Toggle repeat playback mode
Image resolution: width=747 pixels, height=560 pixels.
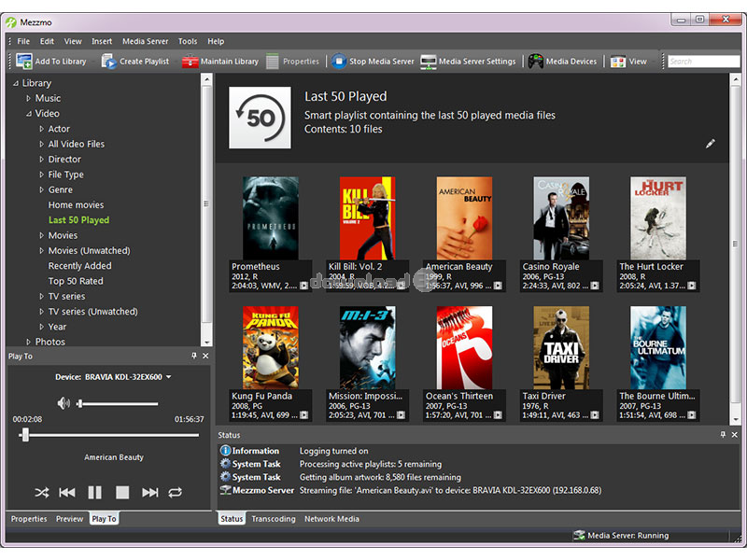[175, 492]
